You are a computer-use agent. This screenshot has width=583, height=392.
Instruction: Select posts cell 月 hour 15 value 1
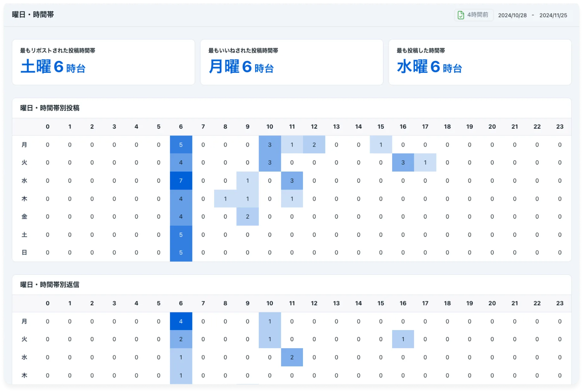[x=381, y=145]
